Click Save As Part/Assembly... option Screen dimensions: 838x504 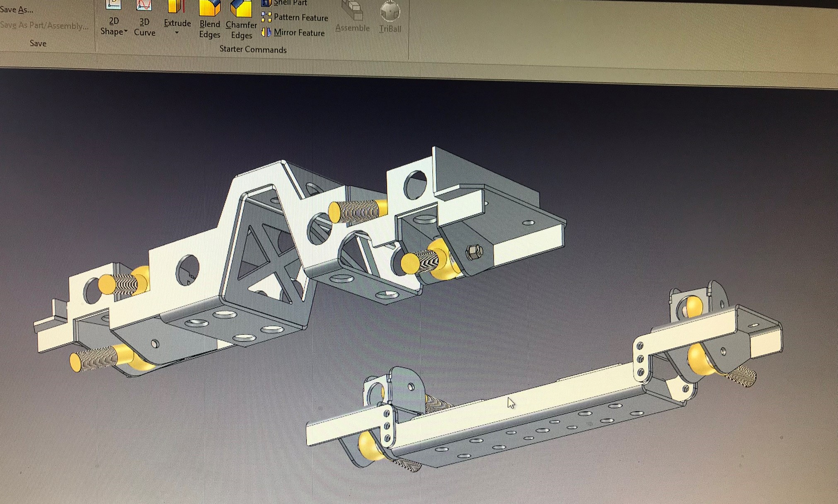pyautogui.click(x=44, y=25)
